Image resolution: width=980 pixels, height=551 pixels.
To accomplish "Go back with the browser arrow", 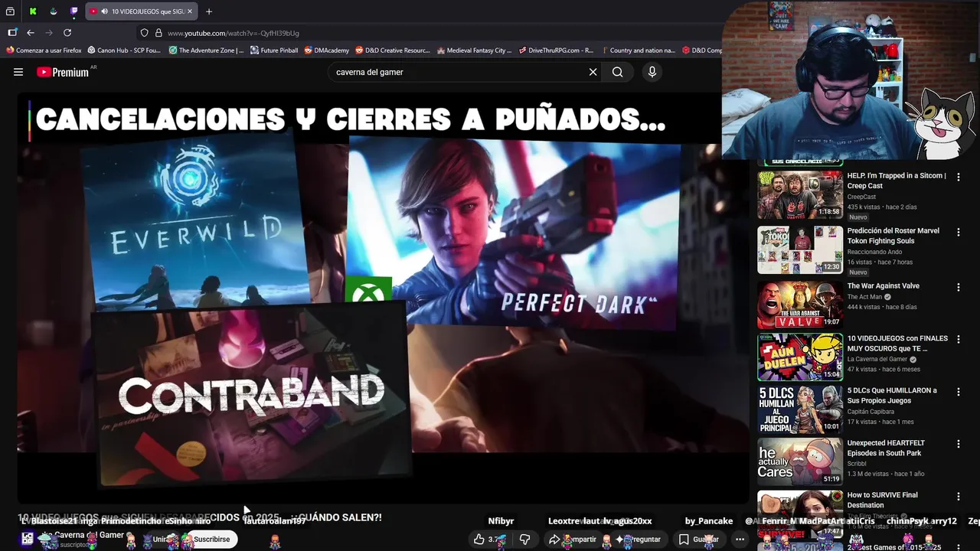I will point(31,33).
